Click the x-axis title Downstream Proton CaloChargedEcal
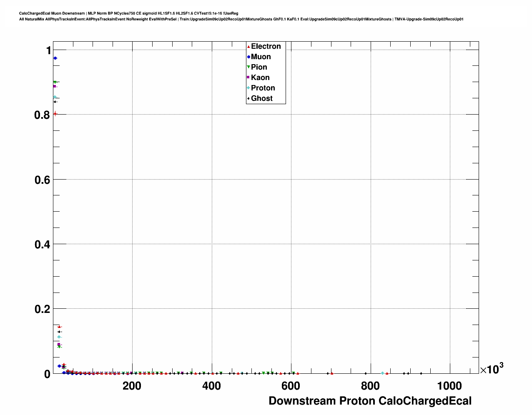The image size is (532, 415). click(x=370, y=401)
